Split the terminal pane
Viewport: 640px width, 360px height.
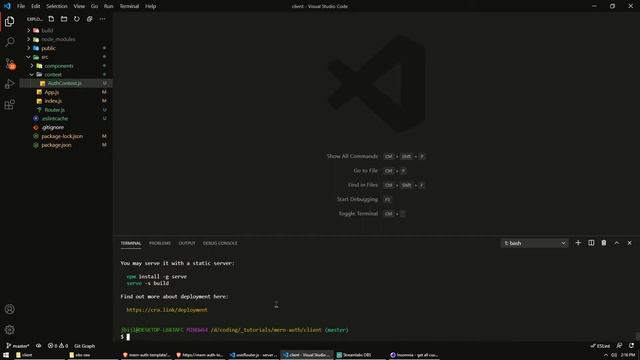click(x=591, y=243)
